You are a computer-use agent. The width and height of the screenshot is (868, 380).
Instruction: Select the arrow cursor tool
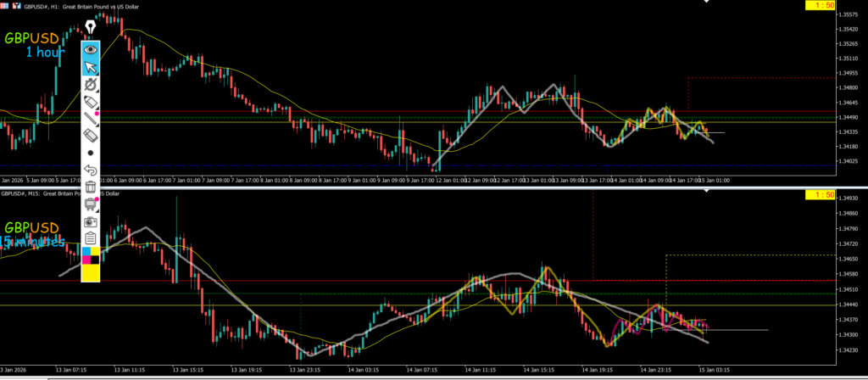91,67
